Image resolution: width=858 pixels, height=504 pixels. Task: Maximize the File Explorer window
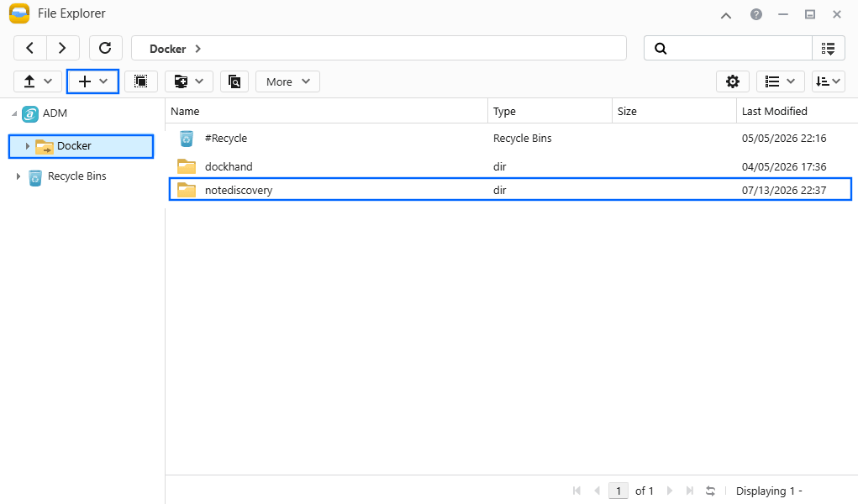(x=810, y=15)
